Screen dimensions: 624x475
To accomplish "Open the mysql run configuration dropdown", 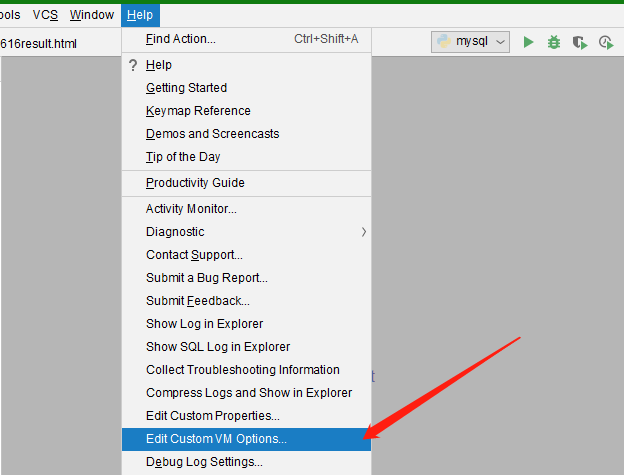I will click(x=470, y=42).
